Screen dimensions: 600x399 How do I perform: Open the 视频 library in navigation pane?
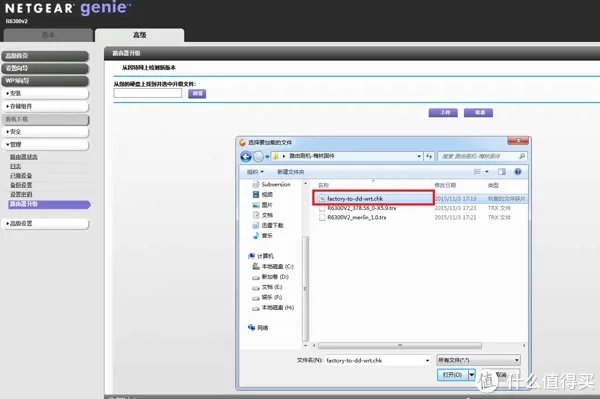click(262, 195)
